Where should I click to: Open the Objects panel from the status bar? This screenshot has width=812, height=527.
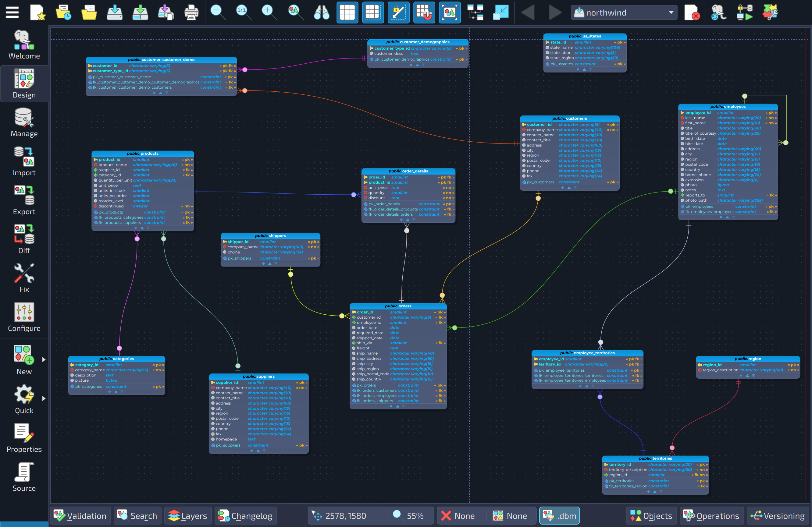click(651, 516)
